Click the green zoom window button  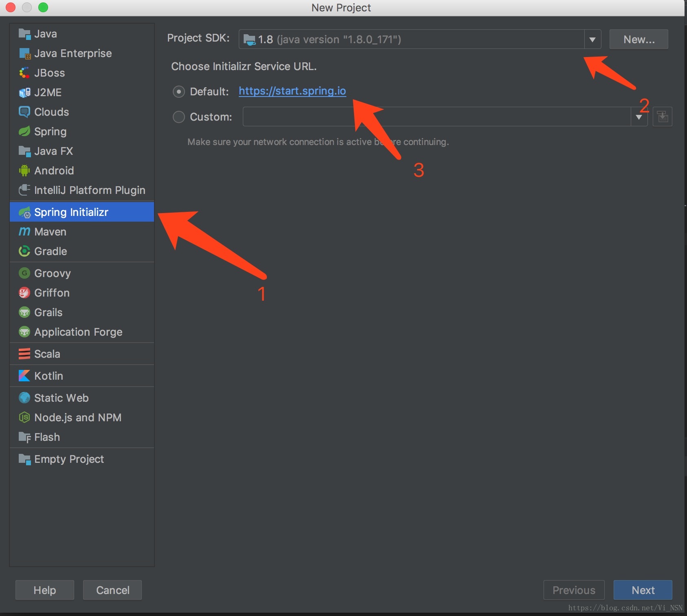point(43,7)
